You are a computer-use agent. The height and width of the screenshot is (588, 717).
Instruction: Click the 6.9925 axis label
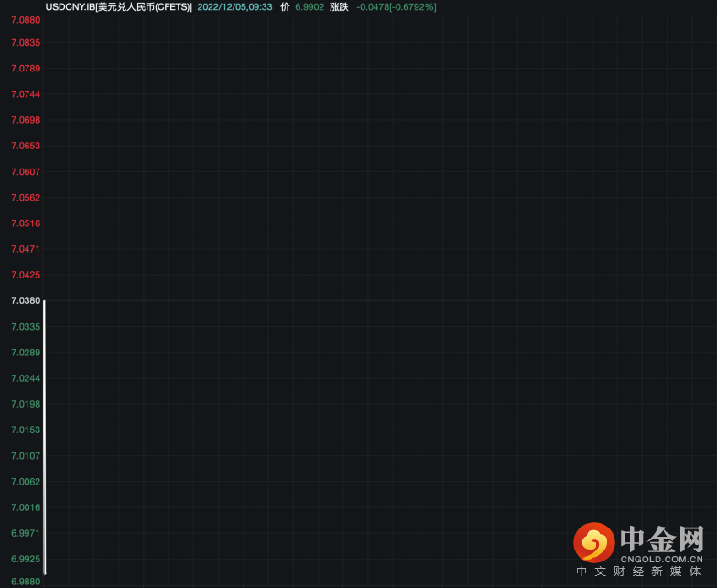(x=26, y=559)
